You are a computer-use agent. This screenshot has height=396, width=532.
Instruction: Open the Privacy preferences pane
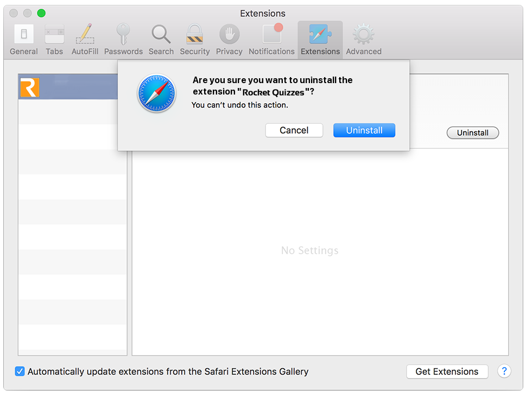coord(229,40)
